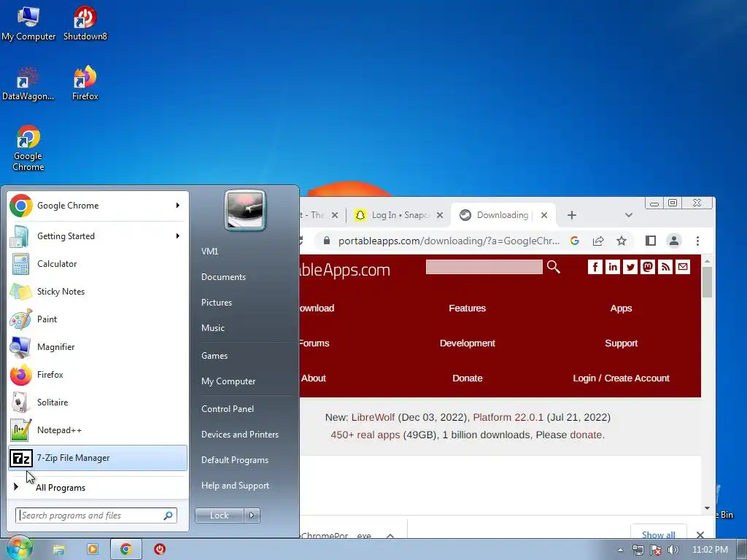
Task: Launch Notepad++ from the Start menu
Action: pyautogui.click(x=98, y=430)
